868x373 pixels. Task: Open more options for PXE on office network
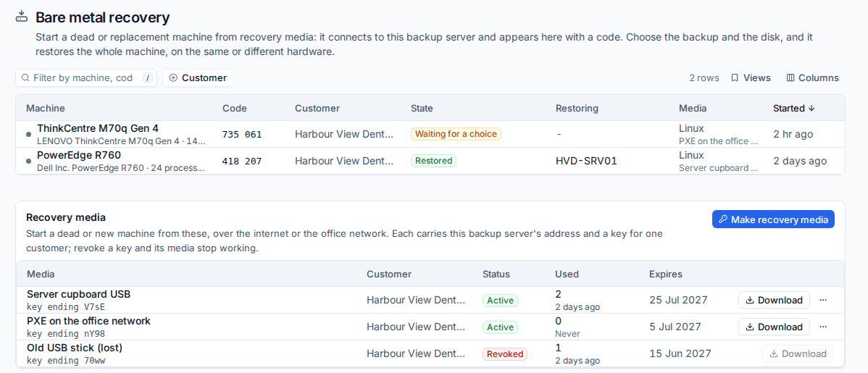pos(823,327)
